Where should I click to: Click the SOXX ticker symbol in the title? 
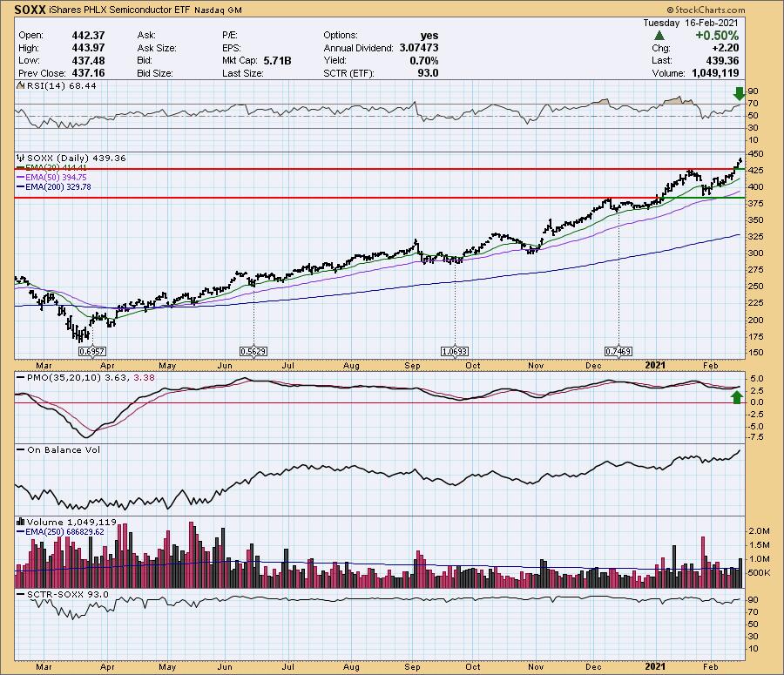coord(30,10)
